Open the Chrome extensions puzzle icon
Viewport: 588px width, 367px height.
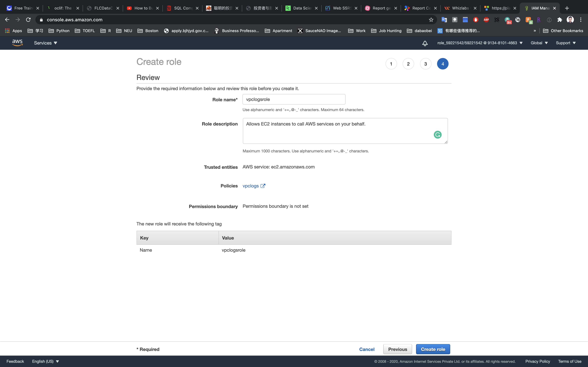point(560,20)
